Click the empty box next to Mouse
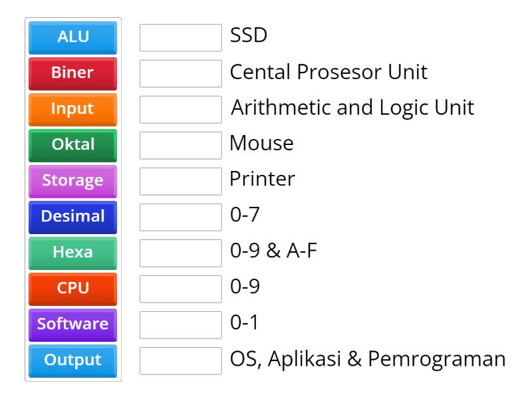This screenshot has width=532, height=399. [180, 146]
